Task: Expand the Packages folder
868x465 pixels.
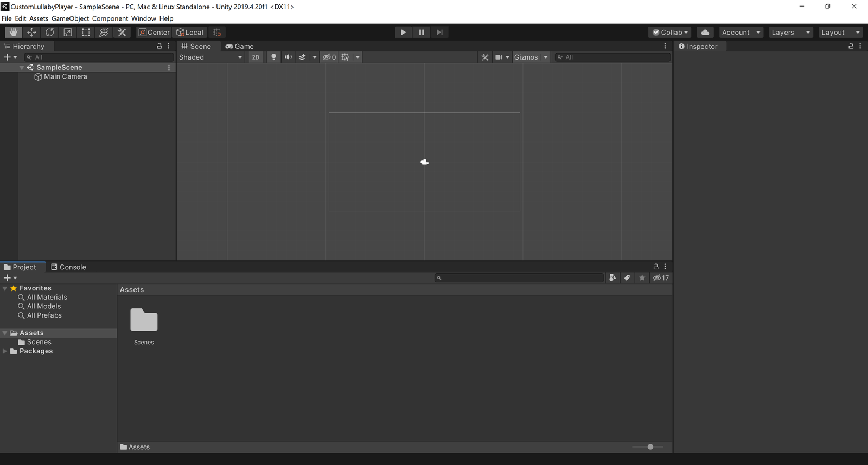Action: tap(5, 351)
